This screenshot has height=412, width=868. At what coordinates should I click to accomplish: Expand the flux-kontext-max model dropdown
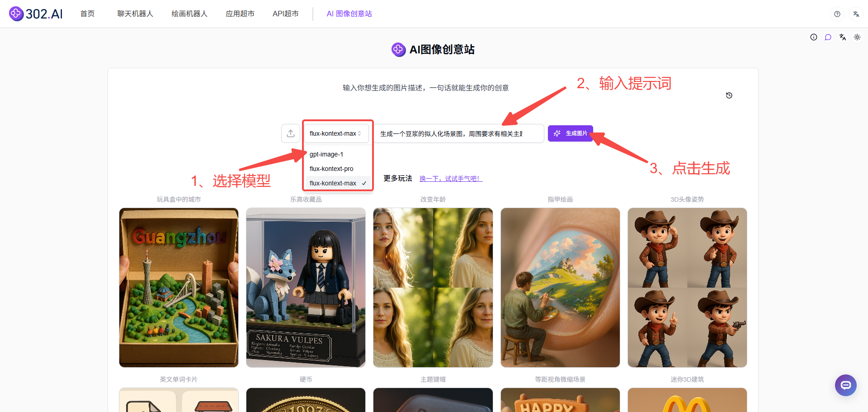pyautogui.click(x=335, y=133)
